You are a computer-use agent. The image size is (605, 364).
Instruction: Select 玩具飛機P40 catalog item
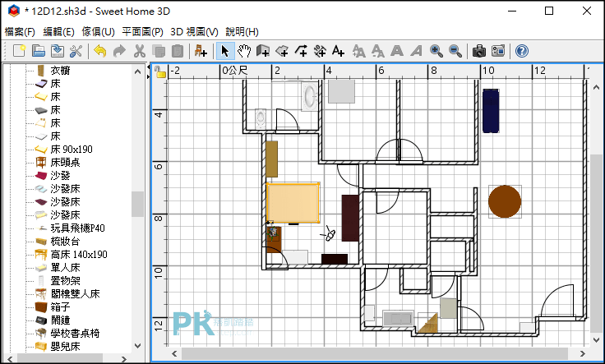[x=77, y=228]
